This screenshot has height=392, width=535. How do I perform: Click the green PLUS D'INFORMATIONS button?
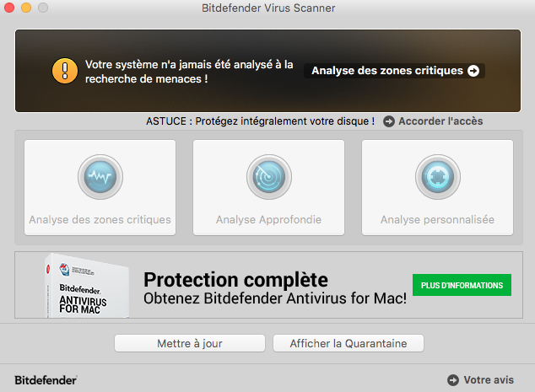pyautogui.click(x=462, y=285)
